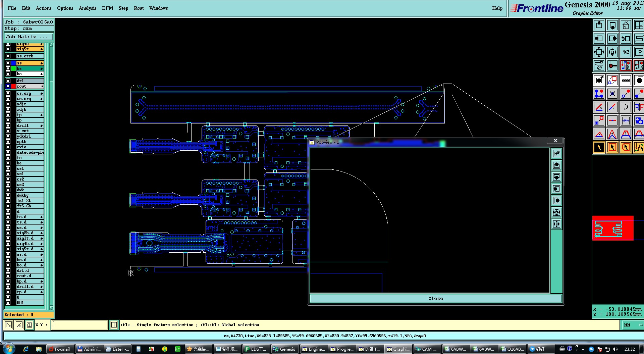Click the layer list scroll-up arrow

51,45
